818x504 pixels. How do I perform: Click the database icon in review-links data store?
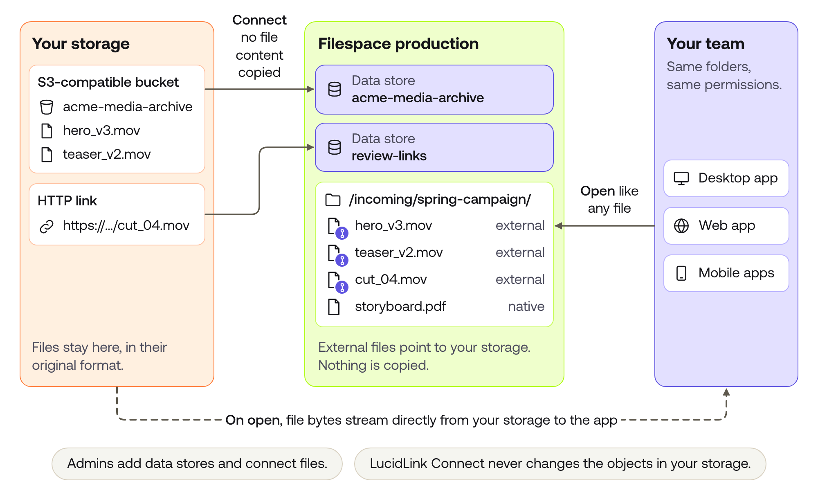point(335,147)
